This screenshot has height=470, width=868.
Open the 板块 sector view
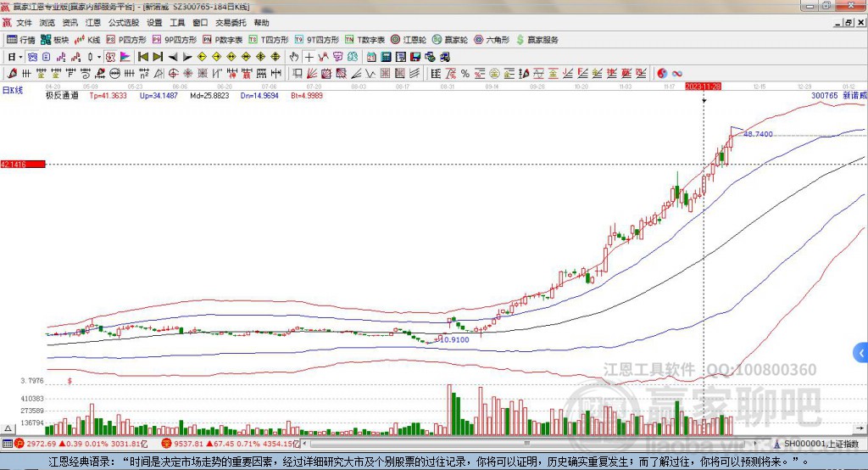click(x=55, y=40)
